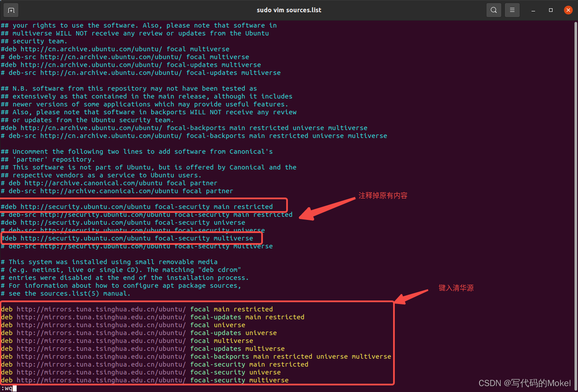Open a new terminal tab

point(10,9)
